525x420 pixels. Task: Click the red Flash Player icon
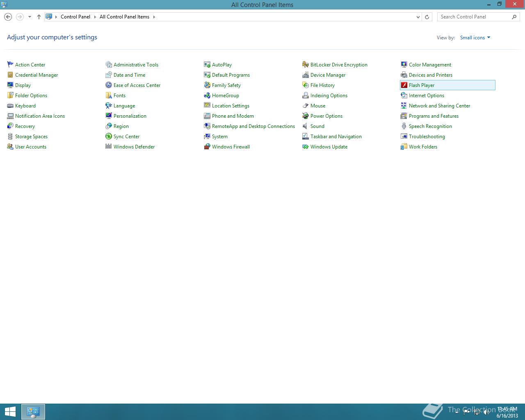click(x=404, y=85)
